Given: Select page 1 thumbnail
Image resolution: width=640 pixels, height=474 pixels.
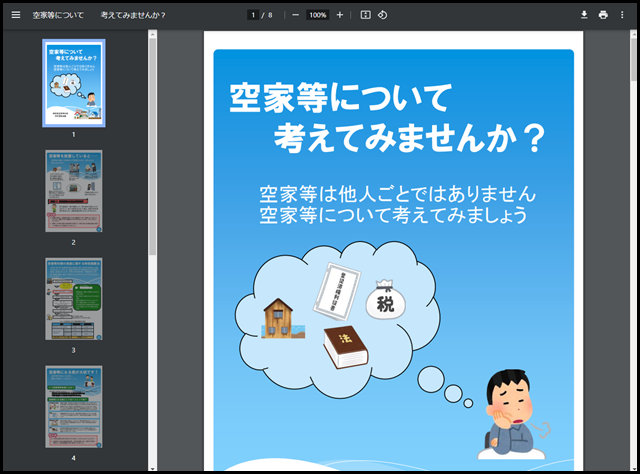Looking at the screenshot, I should tap(74, 83).
